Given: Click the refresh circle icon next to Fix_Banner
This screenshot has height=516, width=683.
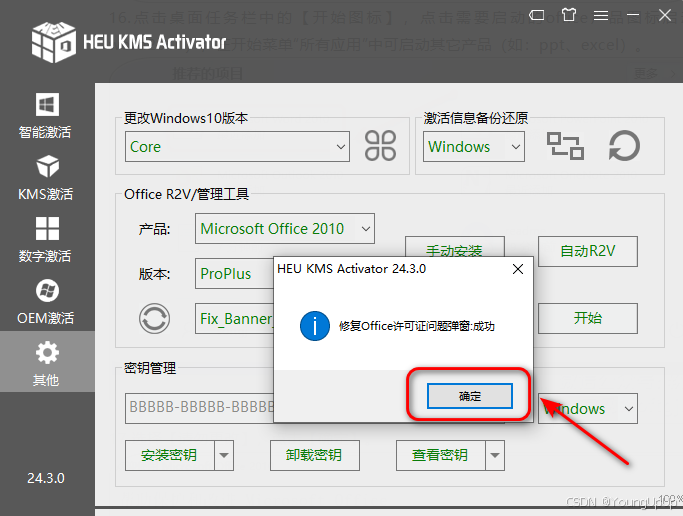Looking at the screenshot, I should click(x=154, y=318).
